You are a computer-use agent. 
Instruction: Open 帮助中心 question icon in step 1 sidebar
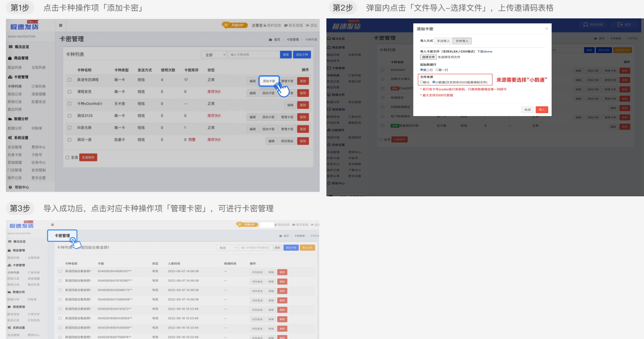[10, 187]
